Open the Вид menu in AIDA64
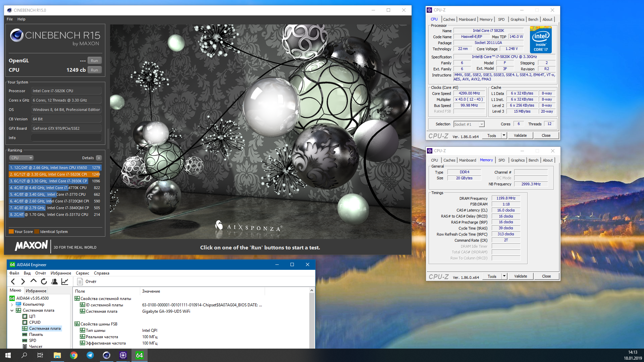 pyautogui.click(x=27, y=273)
